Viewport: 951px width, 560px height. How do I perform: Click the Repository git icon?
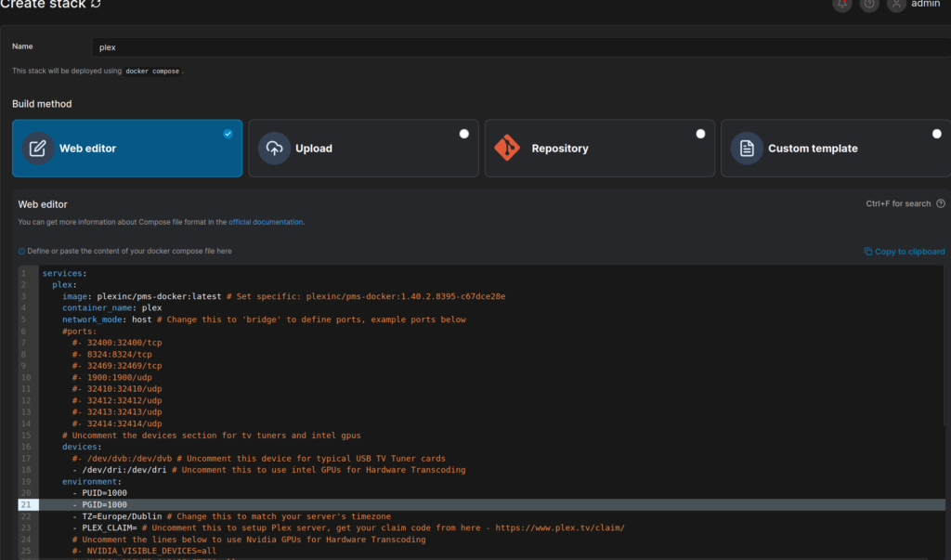click(x=508, y=149)
